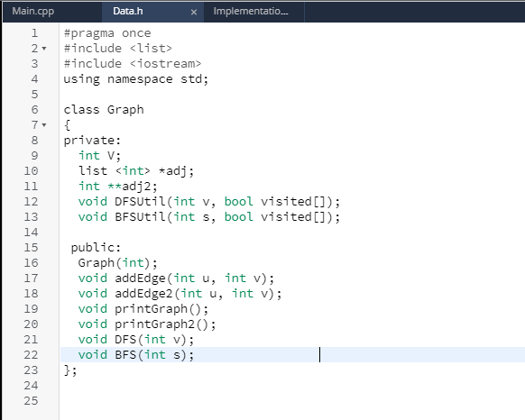525x420 pixels.
Task: Collapse the fold arrow on line 2
Action: click(44, 49)
